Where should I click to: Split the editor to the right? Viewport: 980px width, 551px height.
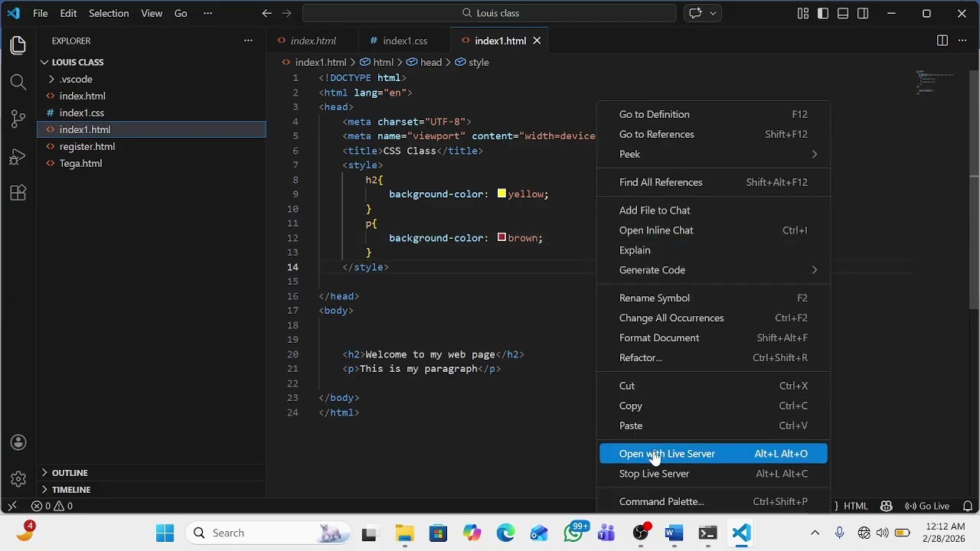[942, 41]
